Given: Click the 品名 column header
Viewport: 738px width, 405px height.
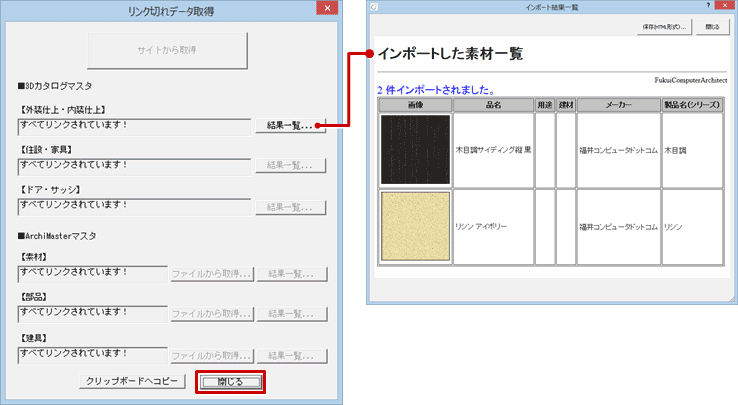Looking at the screenshot, I should pyautogui.click(x=493, y=105).
